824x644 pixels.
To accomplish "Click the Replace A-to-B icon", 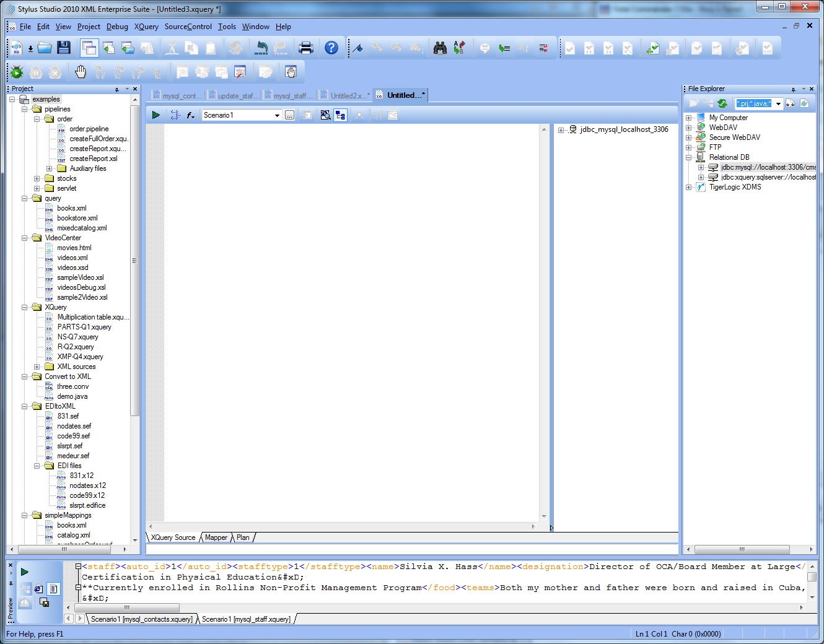I will (x=459, y=48).
